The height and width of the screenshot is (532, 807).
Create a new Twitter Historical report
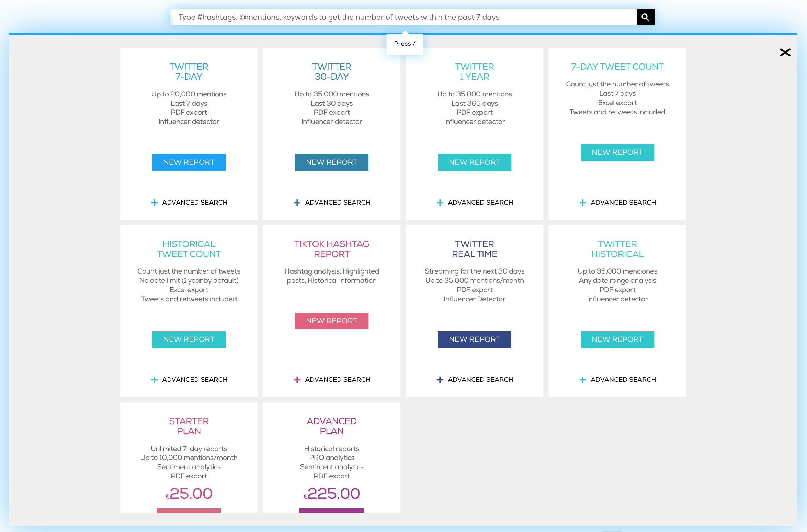point(617,339)
